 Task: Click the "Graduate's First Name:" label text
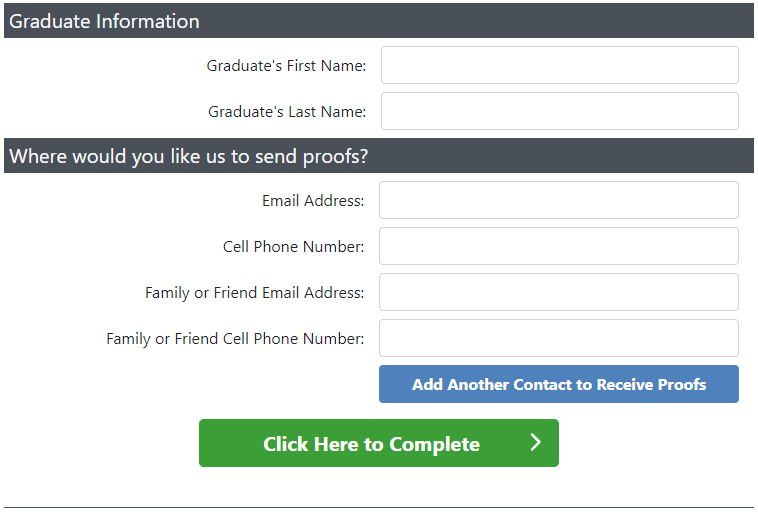pyautogui.click(x=286, y=66)
